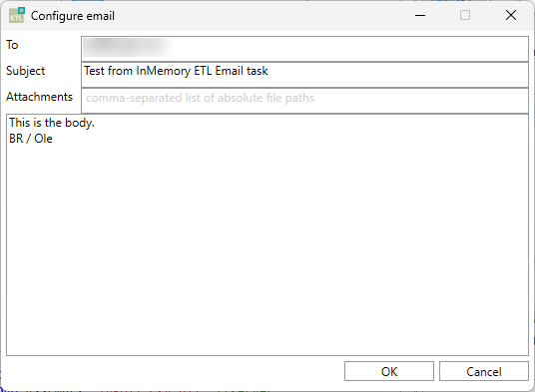Click the greyed-out maximize button
This screenshot has width=535, height=392.
point(465,15)
